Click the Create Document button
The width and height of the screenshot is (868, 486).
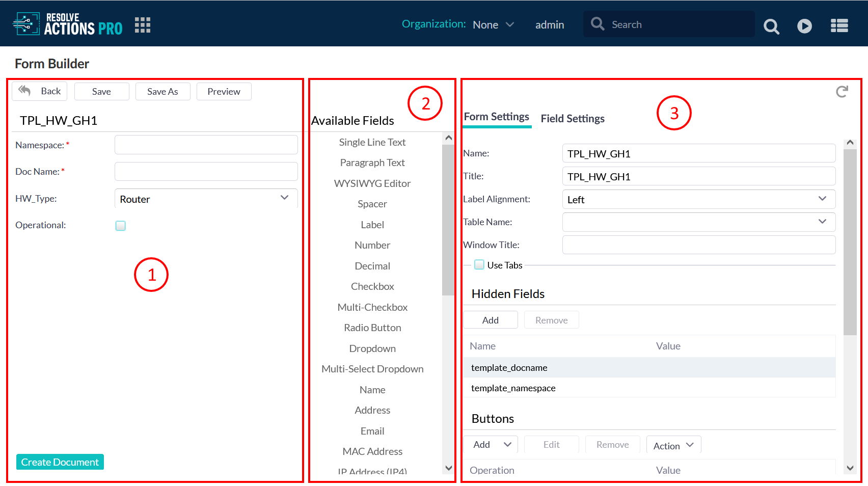tap(60, 462)
